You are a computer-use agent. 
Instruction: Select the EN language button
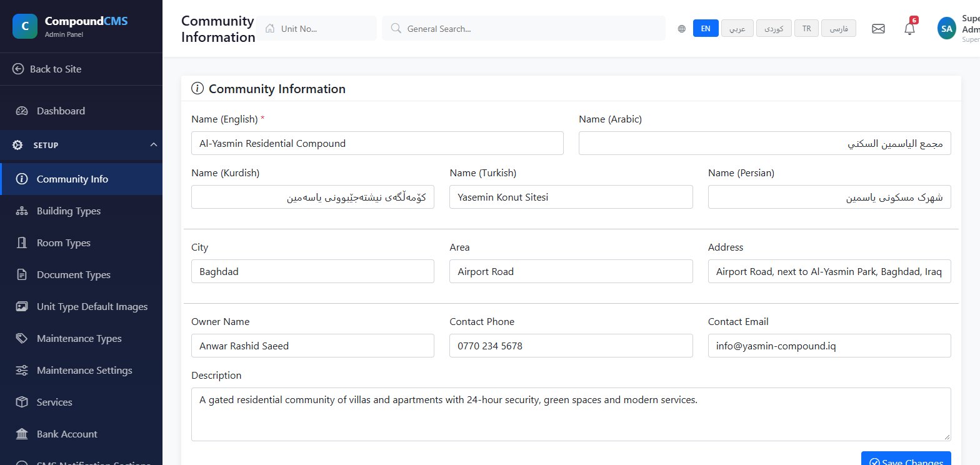click(706, 29)
